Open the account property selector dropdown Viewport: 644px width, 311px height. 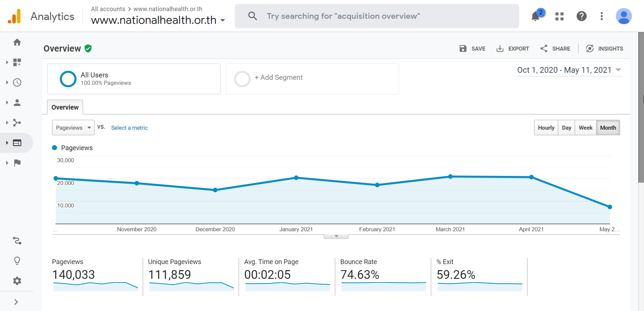pyautogui.click(x=158, y=20)
